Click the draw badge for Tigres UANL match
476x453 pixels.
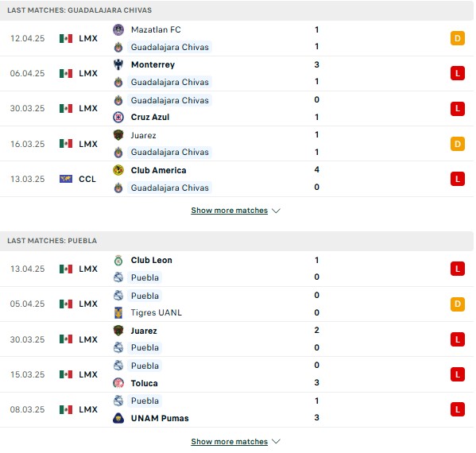point(458,304)
